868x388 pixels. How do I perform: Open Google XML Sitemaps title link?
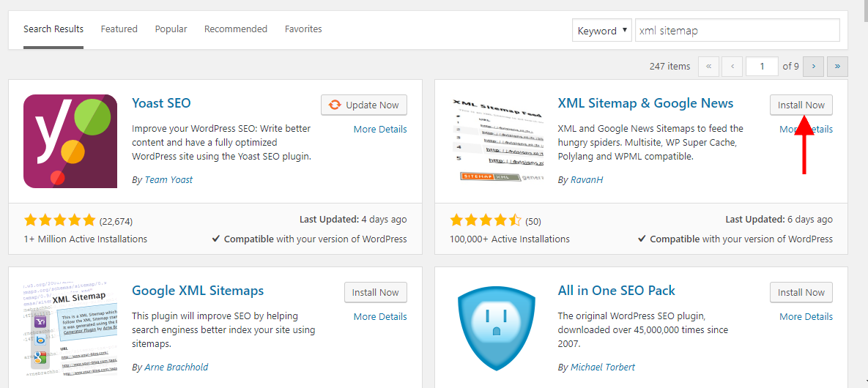pyautogui.click(x=198, y=291)
